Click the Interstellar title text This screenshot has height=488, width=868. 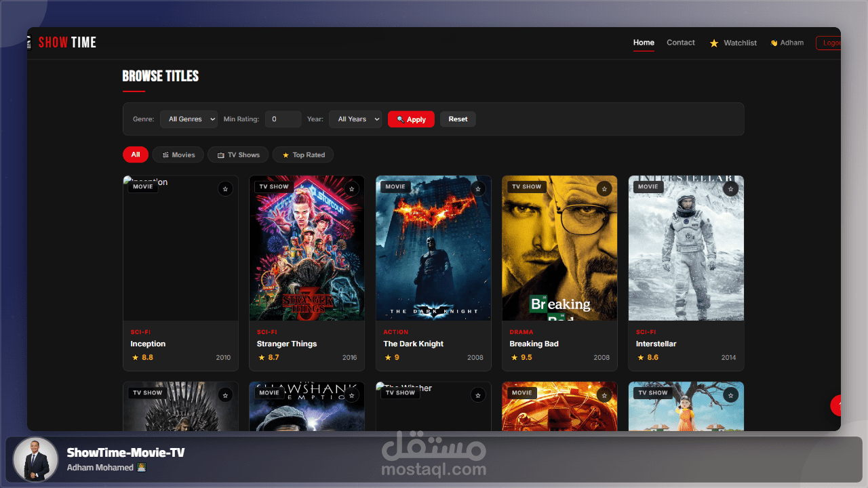tap(656, 344)
